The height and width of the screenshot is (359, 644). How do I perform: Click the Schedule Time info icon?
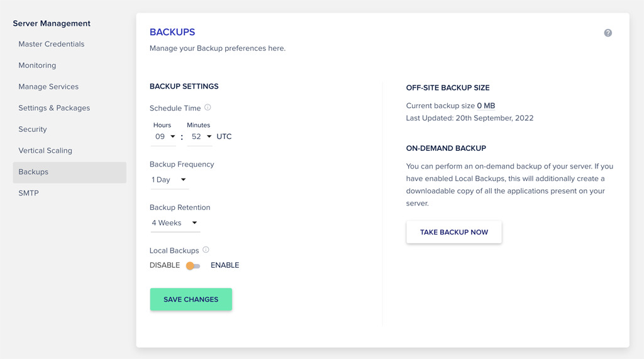[208, 108]
